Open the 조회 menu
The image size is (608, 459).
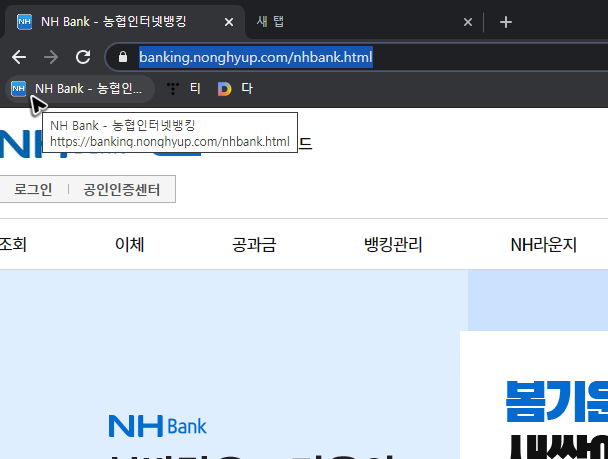(13, 245)
